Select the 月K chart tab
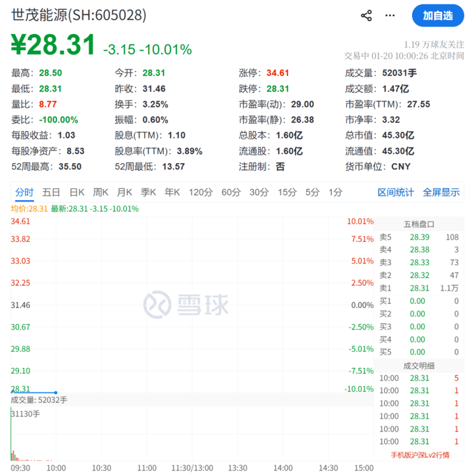The width and height of the screenshot is (465, 476). 125,192
